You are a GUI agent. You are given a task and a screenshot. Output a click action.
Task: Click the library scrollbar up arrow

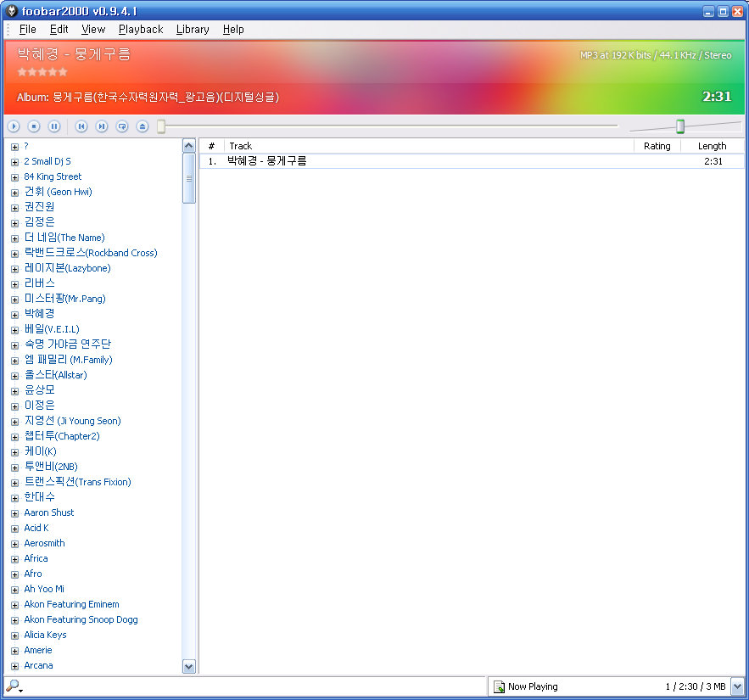(189, 146)
